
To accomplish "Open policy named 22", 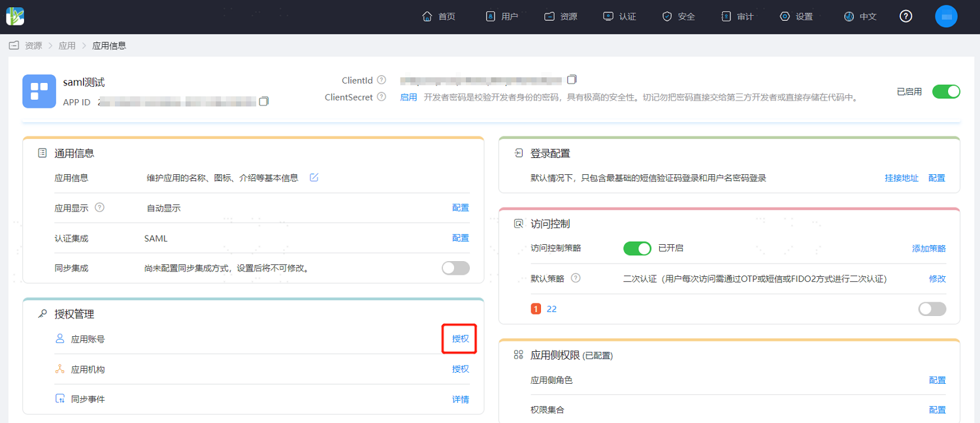I will 551,309.
